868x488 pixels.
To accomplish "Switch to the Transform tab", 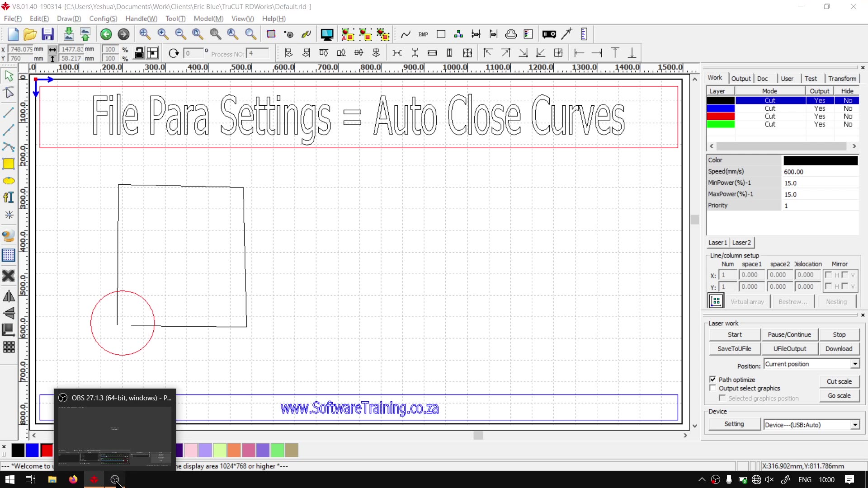I will 842,78.
